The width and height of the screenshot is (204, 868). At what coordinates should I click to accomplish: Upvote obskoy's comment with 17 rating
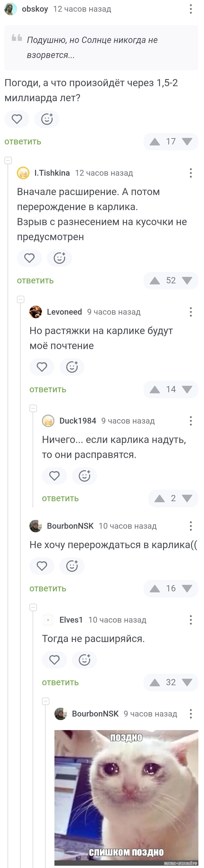(x=155, y=141)
